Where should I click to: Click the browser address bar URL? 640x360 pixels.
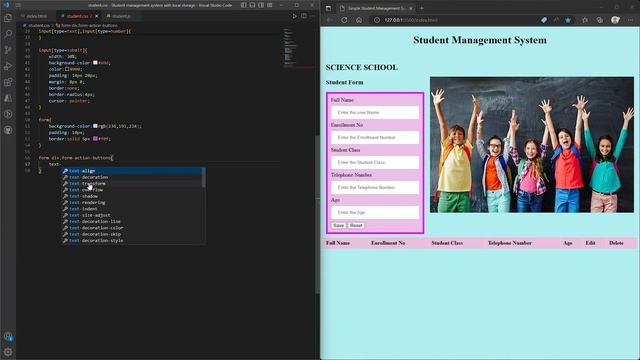[411, 20]
